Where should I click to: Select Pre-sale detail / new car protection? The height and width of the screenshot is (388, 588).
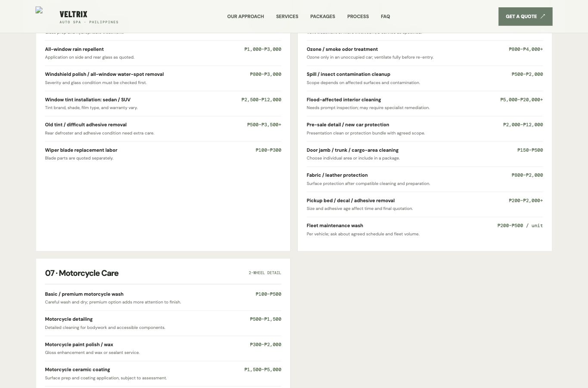[x=348, y=125]
